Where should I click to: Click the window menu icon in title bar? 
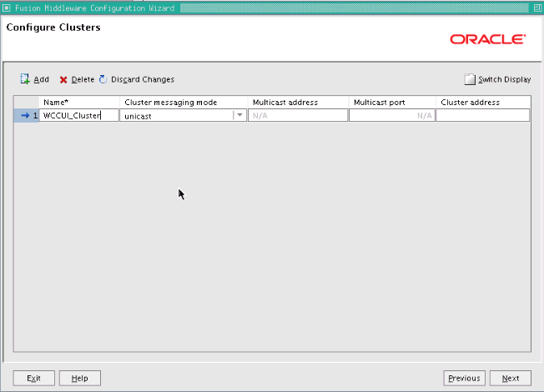[x=6, y=8]
